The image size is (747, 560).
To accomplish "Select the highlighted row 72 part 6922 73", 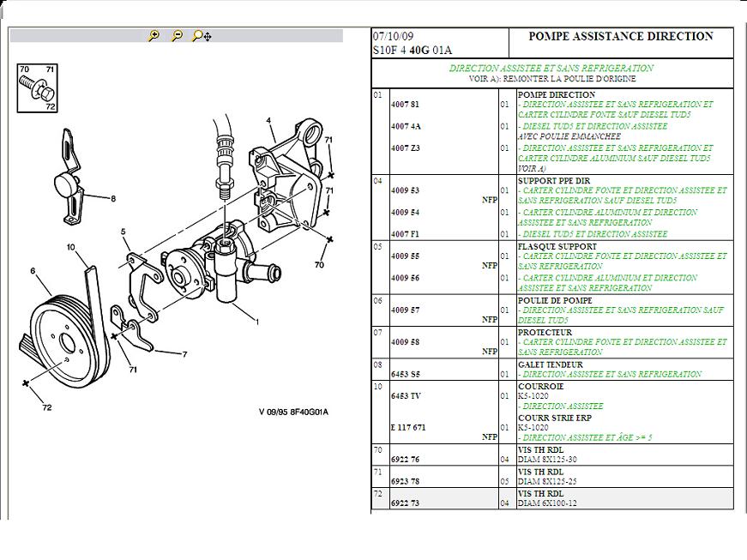I will click(405, 503).
